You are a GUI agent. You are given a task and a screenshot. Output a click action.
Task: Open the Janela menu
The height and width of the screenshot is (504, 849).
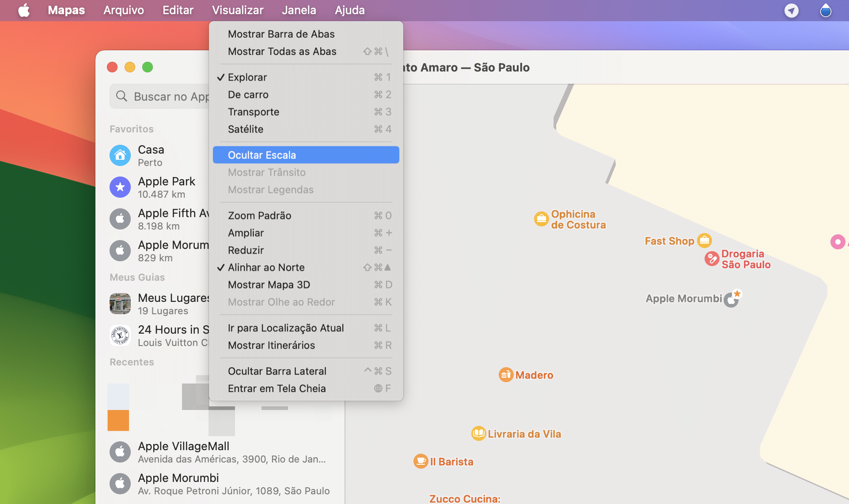[299, 10]
